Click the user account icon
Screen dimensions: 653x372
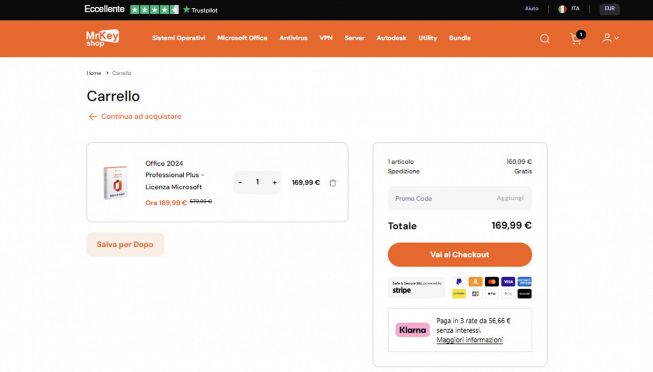point(607,38)
